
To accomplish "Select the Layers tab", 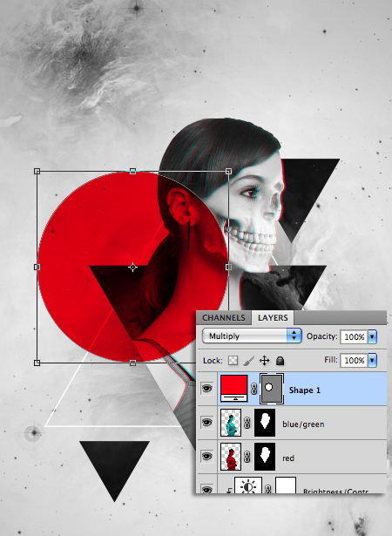I will [x=273, y=318].
